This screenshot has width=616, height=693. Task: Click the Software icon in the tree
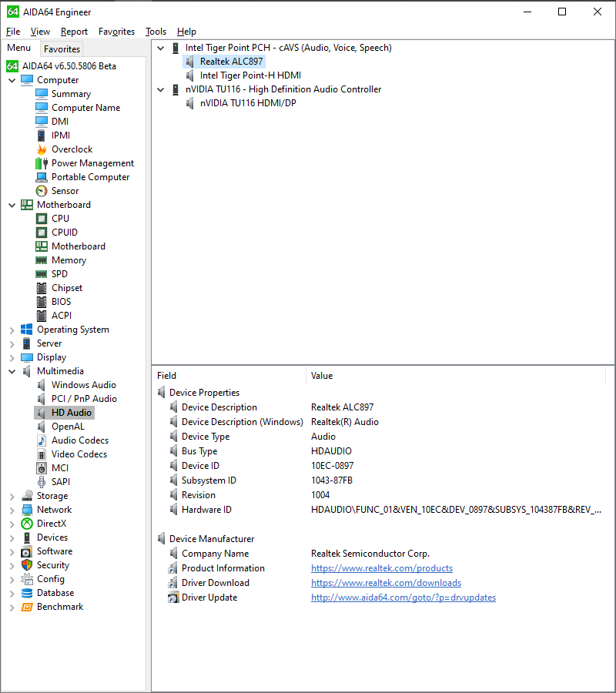[27, 551]
